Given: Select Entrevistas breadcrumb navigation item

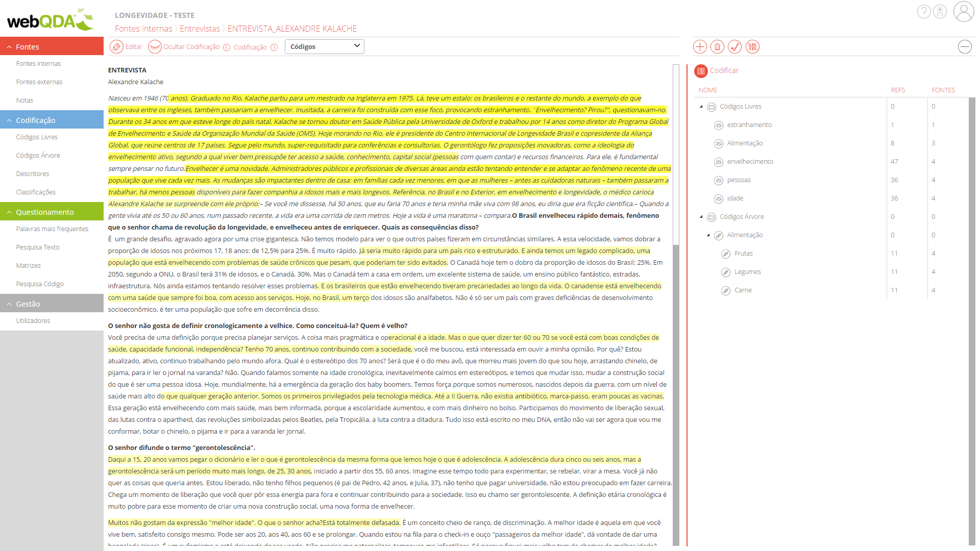Looking at the screenshot, I should (x=199, y=28).
